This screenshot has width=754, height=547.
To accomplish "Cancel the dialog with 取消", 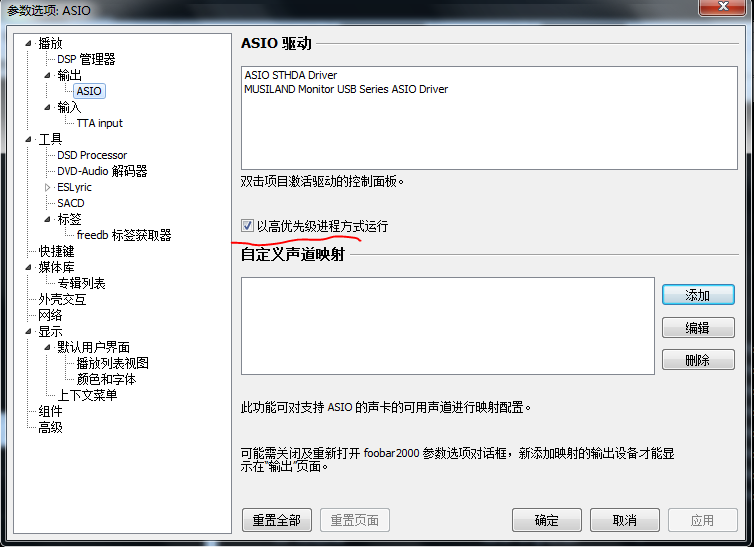I will click(624, 520).
